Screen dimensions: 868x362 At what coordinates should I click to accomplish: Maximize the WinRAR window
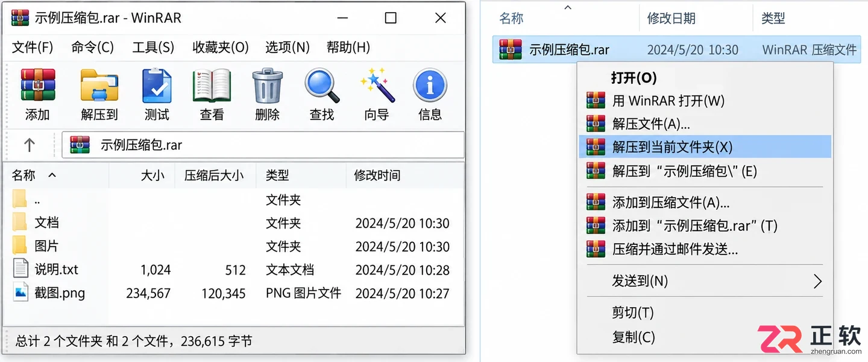point(391,18)
